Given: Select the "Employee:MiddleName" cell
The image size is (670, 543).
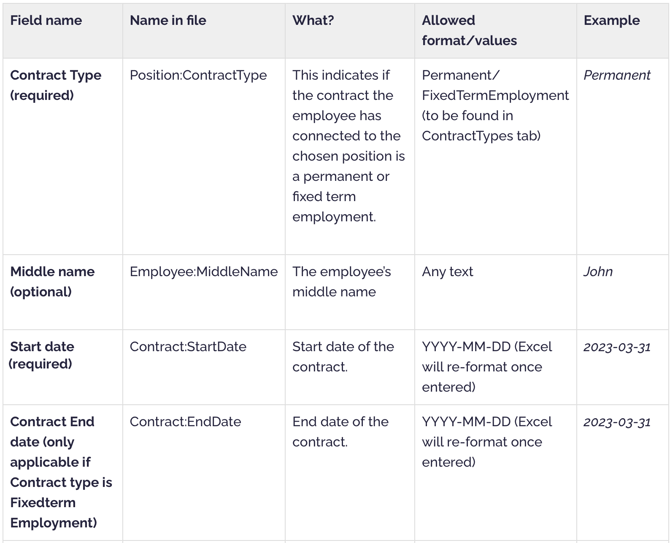Looking at the screenshot, I should click(203, 271).
